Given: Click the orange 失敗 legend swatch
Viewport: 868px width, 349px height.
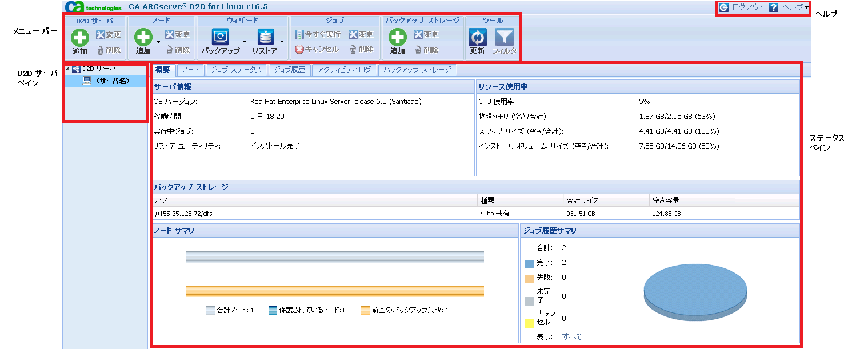Looking at the screenshot, I should click(x=529, y=279).
